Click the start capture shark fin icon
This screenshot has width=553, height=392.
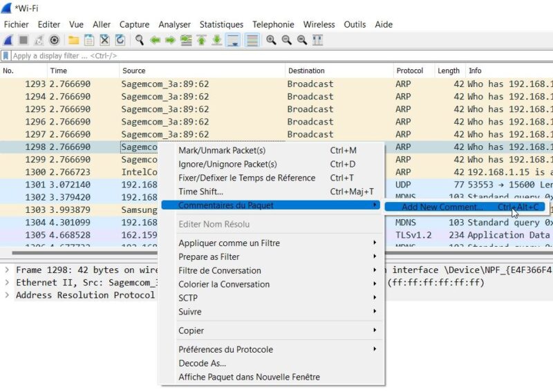click(8, 40)
